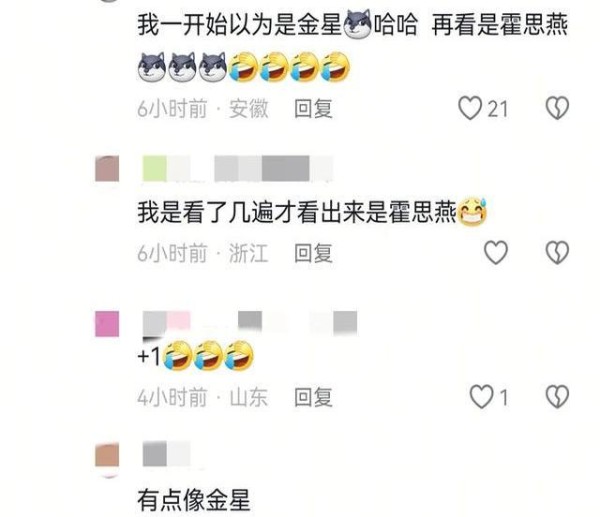Reply to the Zhejiang comment via 回复
The width and height of the screenshot is (600, 517).
(x=313, y=253)
